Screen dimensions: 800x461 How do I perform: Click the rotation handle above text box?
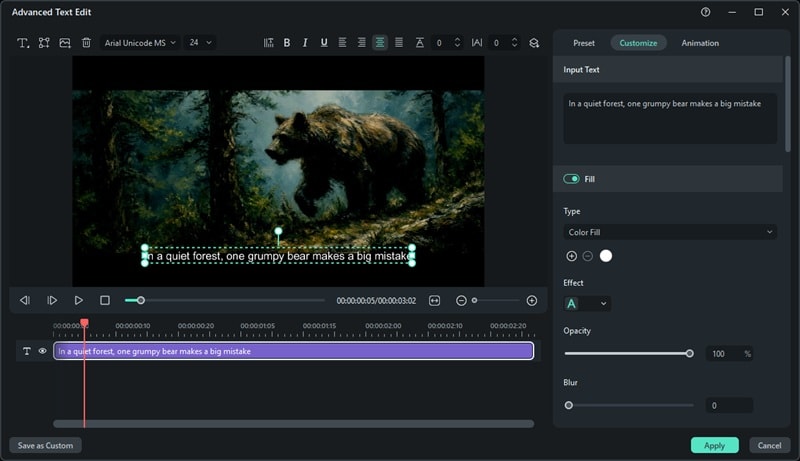(278, 231)
